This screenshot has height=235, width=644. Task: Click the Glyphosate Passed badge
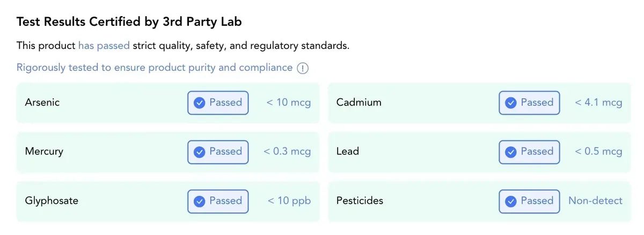pos(218,201)
